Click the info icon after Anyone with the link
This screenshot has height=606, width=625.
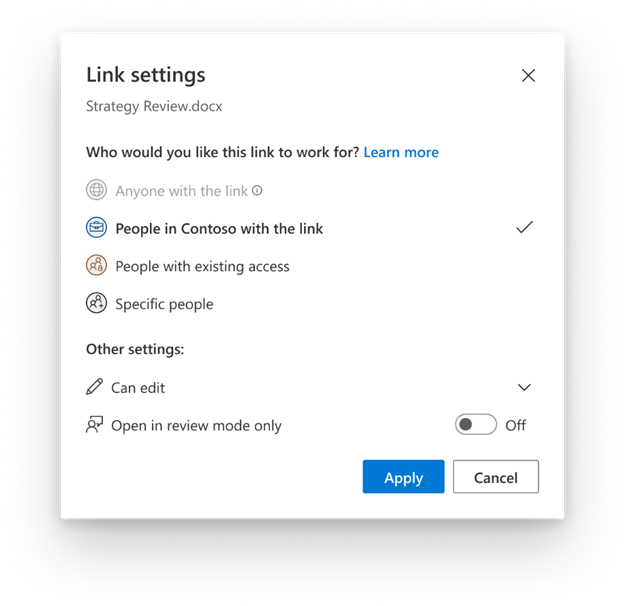tap(257, 190)
